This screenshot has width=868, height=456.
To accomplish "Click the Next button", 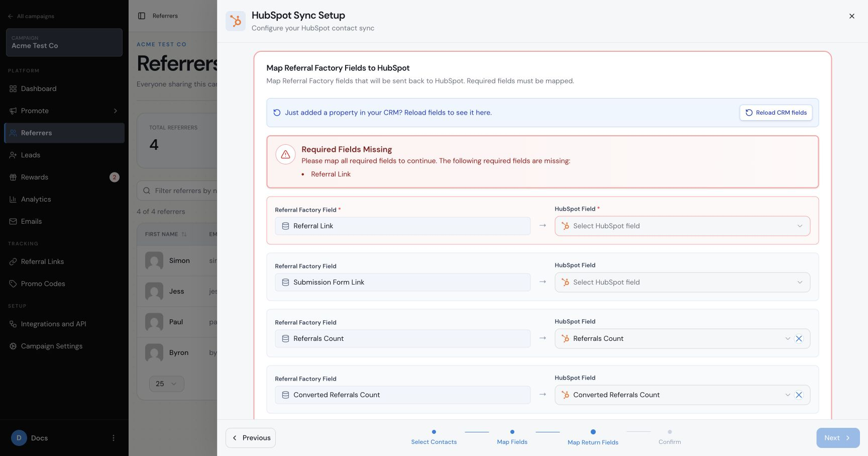I will pyautogui.click(x=838, y=438).
